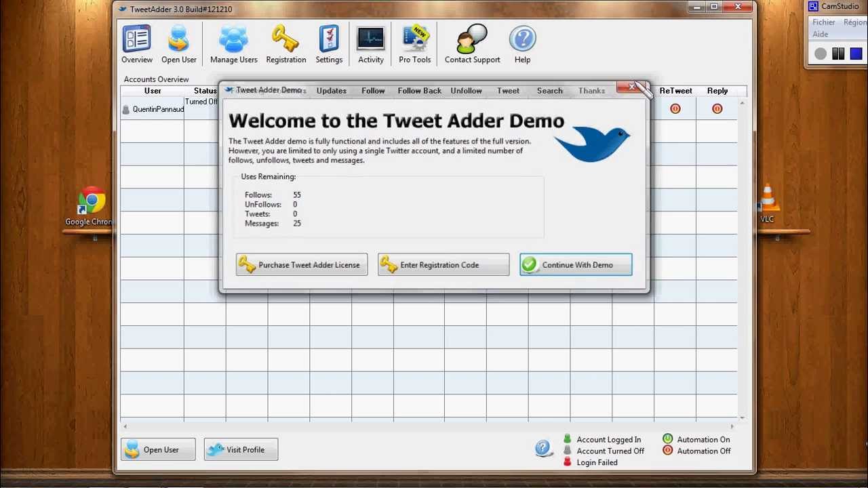Click the Unfollow column header

tap(467, 91)
